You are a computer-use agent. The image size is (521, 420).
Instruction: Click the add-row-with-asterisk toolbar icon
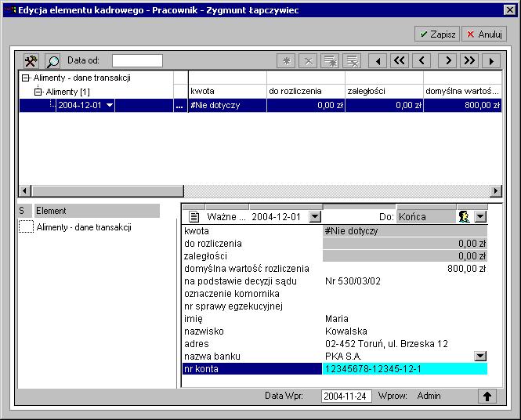330,61
